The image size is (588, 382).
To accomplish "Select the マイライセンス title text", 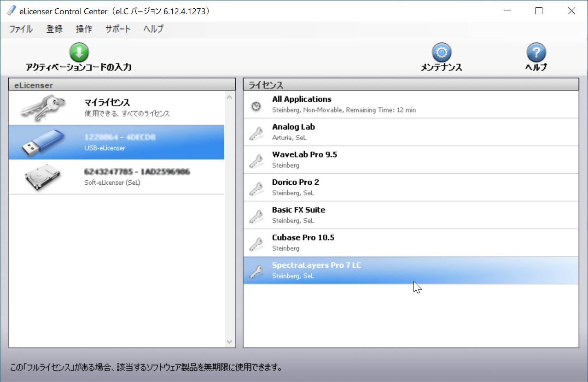I will tap(107, 103).
